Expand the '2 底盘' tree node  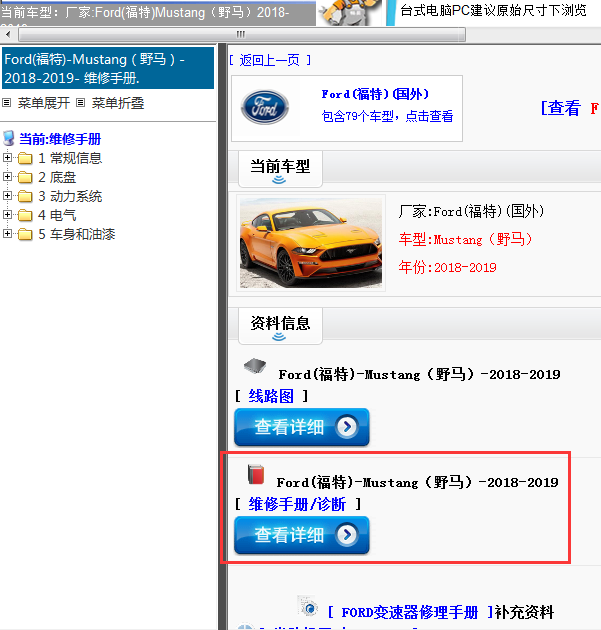click(x=7, y=177)
